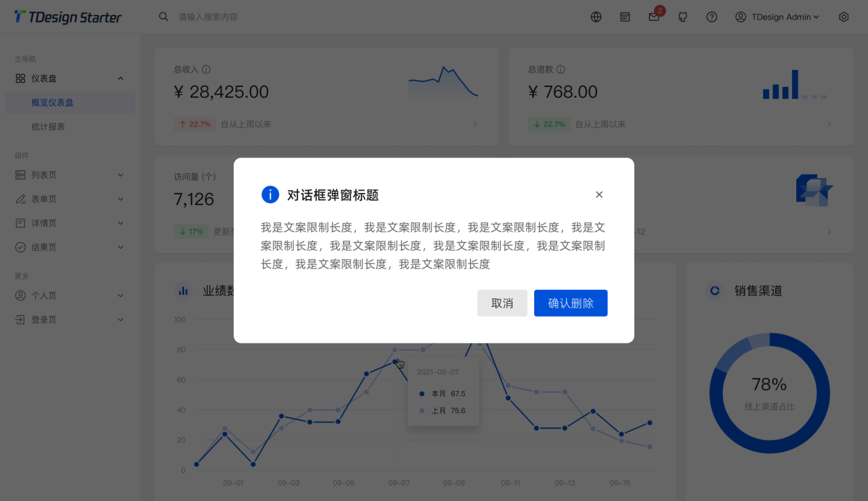Click the search magnifier icon

pyautogui.click(x=164, y=17)
